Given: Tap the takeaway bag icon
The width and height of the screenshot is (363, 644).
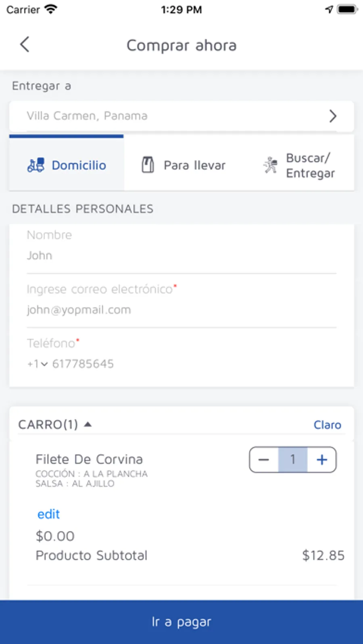Looking at the screenshot, I should pos(148,165).
